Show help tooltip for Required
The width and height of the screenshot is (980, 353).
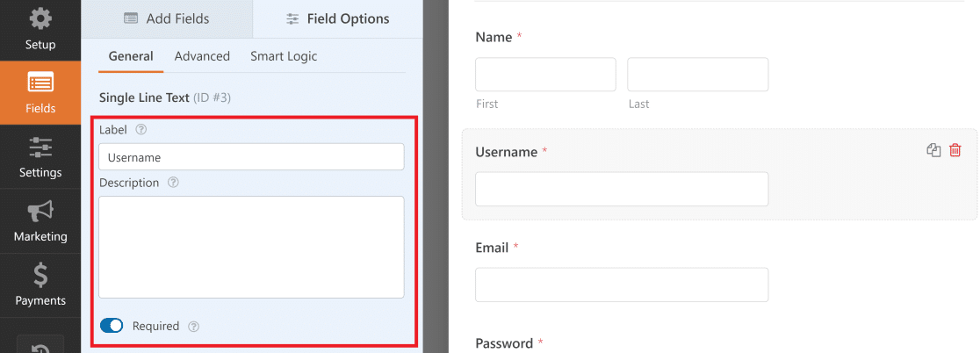(x=194, y=326)
